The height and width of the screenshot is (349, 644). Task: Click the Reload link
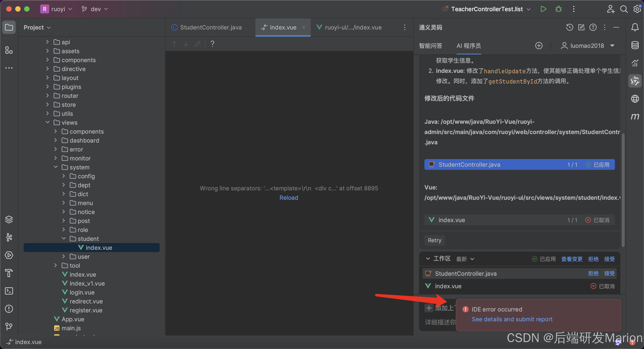[288, 198]
